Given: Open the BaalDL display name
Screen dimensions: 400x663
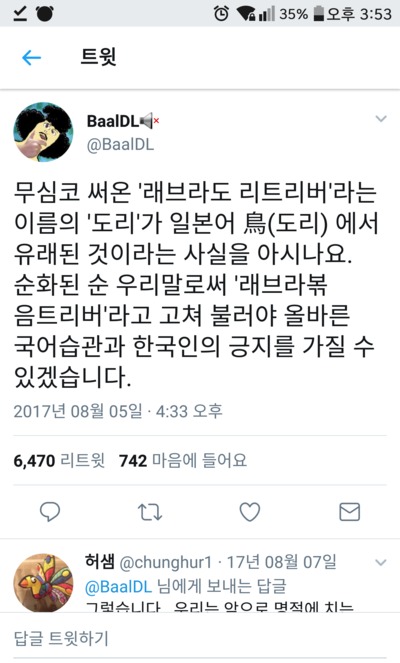Looking at the screenshot, I should click(113, 121).
